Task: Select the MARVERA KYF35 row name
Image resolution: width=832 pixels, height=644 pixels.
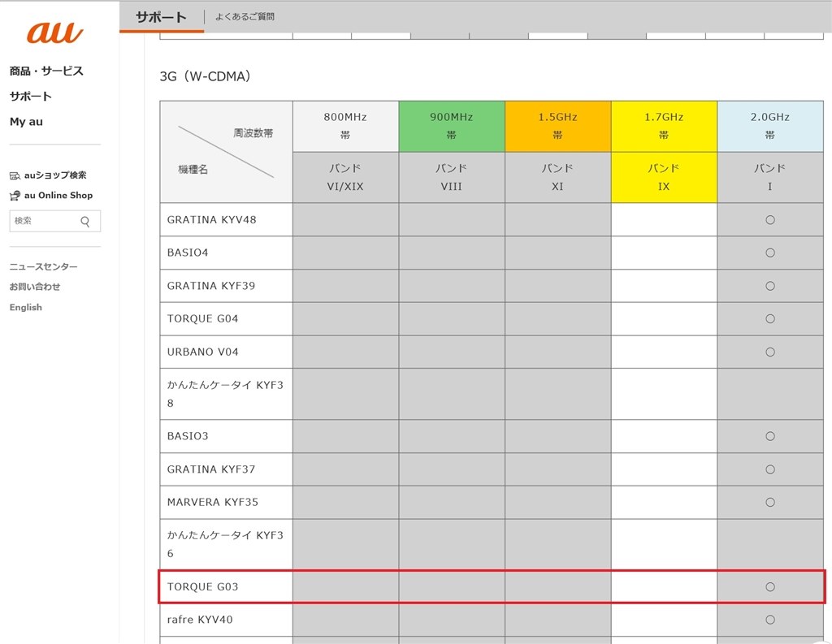Action: 213,503
